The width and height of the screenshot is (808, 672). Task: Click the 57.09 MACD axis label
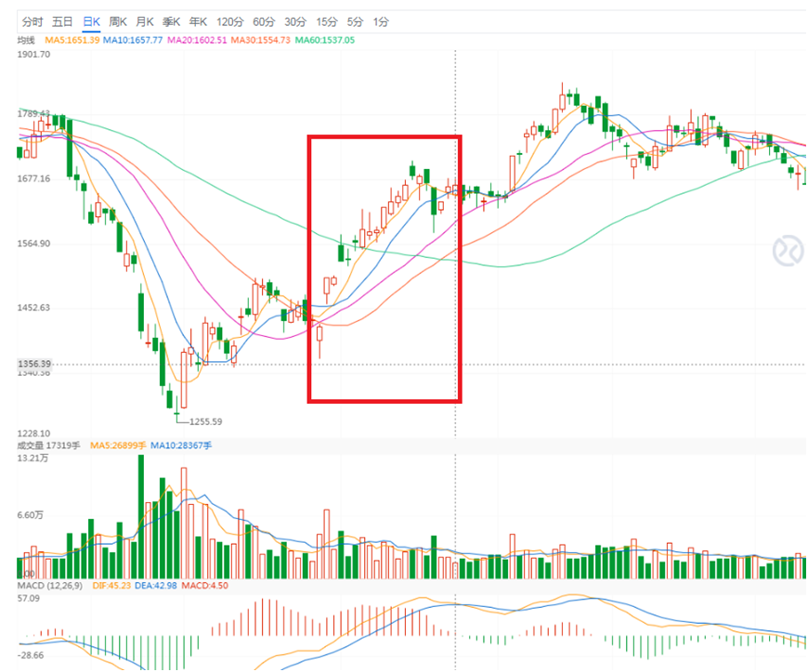coord(29,599)
